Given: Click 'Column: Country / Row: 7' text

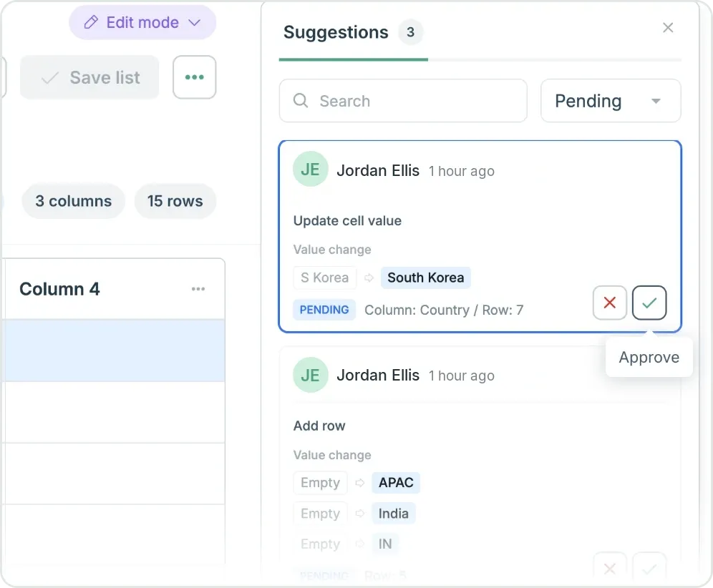Looking at the screenshot, I should 444,310.
